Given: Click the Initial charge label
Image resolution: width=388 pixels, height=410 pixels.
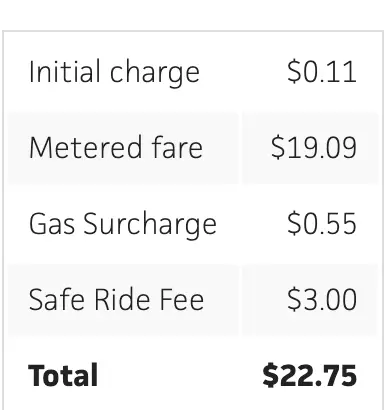Looking at the screenshot, I should [x=114, y=72].
